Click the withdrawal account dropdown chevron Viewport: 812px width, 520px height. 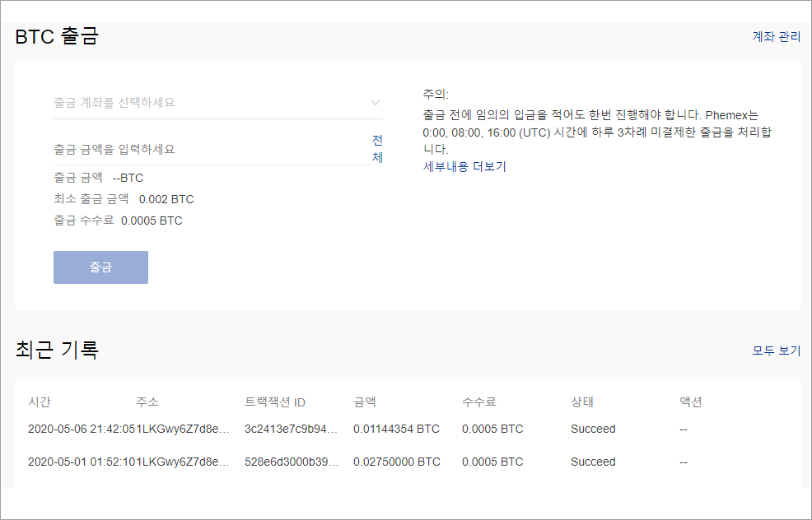point(376,103)
